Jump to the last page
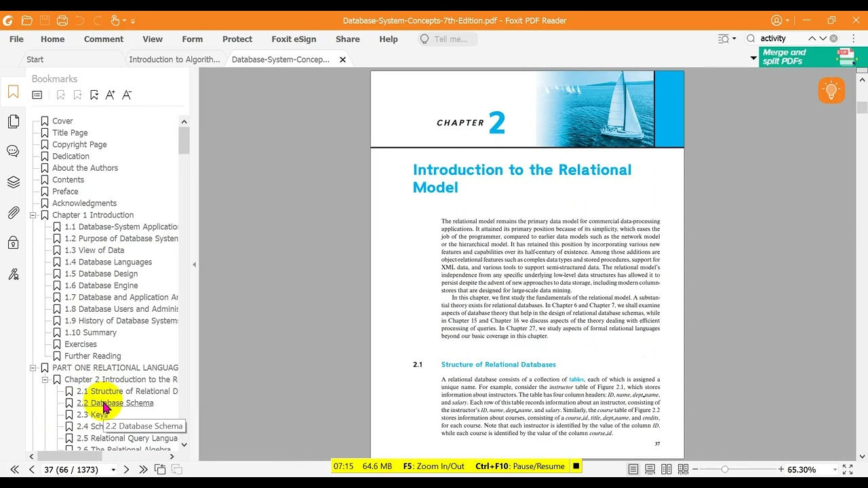The width and height of the screenshot is (868, 488). [143, 469]
